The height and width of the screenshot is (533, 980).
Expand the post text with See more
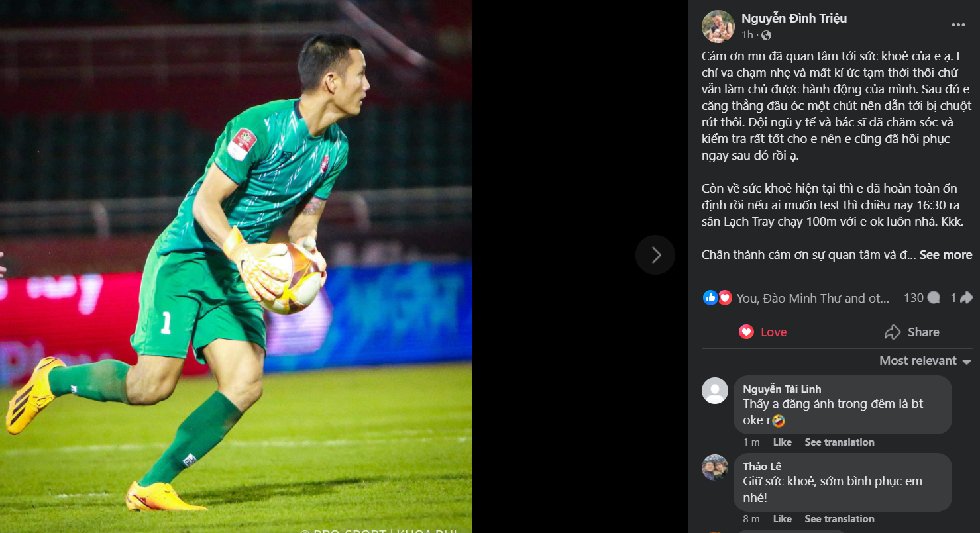(x=946, y=255)
